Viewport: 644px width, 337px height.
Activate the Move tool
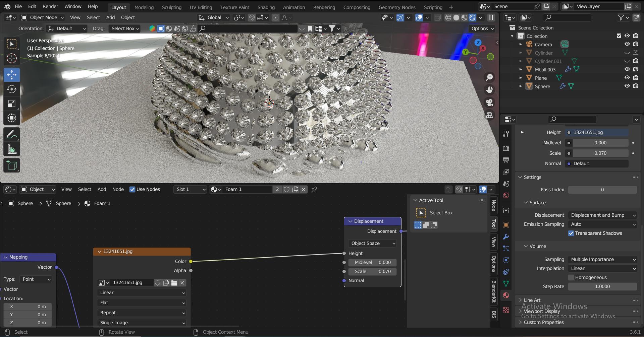click(x=12, y=75)
